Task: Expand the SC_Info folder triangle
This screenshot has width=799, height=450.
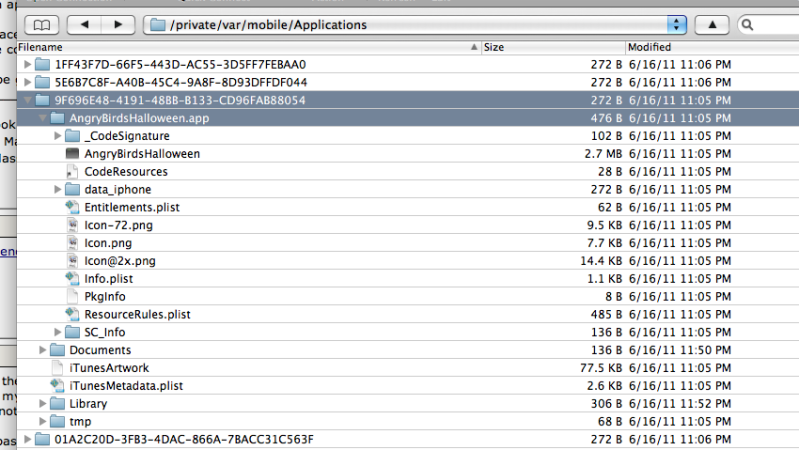Action: pos(58,332)
